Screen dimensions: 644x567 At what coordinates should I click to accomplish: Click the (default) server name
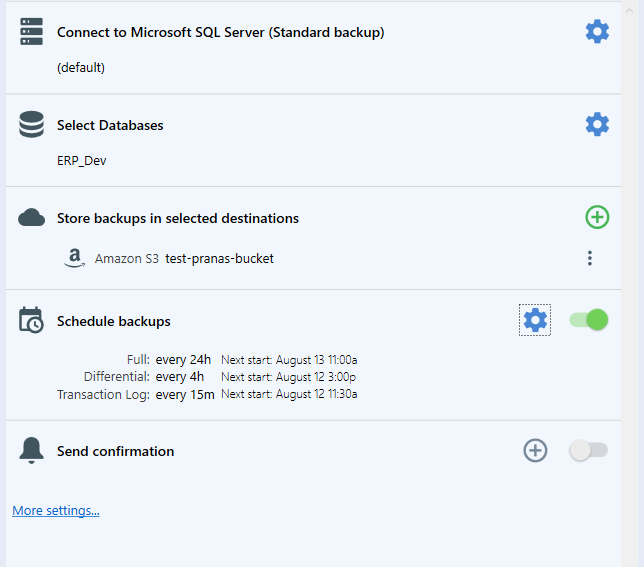coord(81,67)
